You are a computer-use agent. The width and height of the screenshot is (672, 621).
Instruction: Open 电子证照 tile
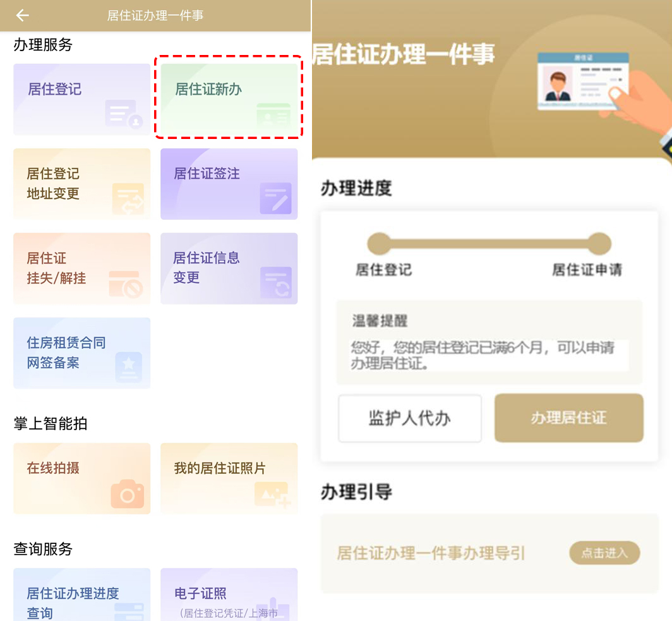click(229, 594)
